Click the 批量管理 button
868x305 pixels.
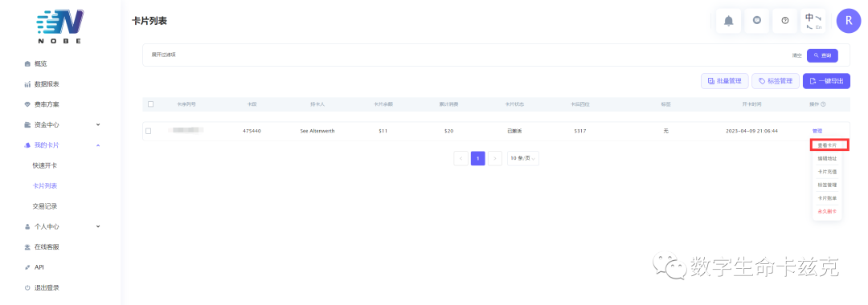click(x=725, y=81)
